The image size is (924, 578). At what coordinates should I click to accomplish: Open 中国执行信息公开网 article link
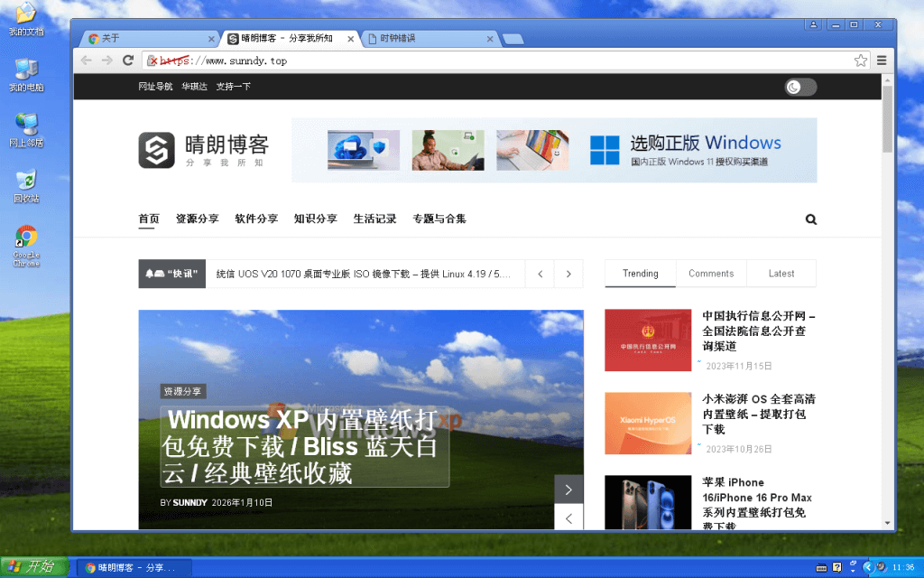tap(758, 331)
